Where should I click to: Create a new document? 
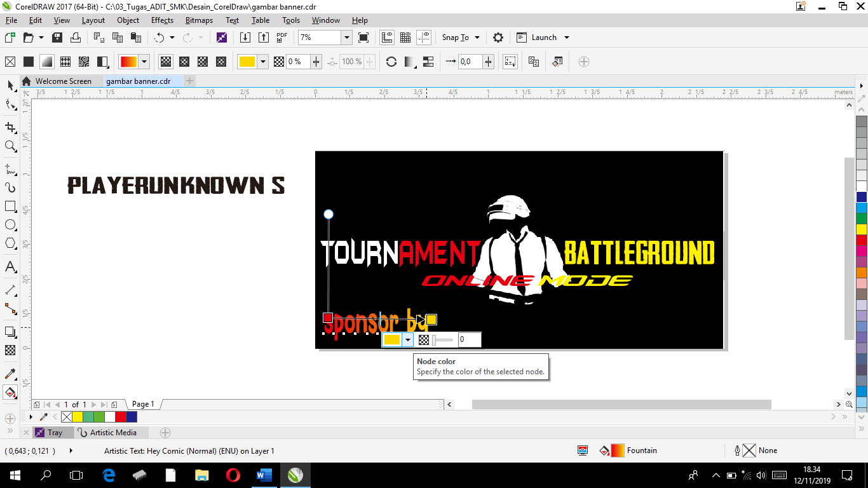10,37
